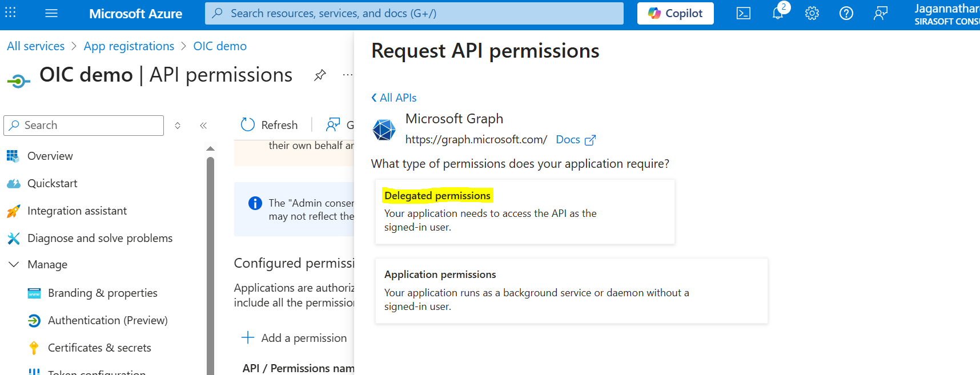Click Request API permissions heading
Screen dimensions: 980x375
tap(485, 51)
